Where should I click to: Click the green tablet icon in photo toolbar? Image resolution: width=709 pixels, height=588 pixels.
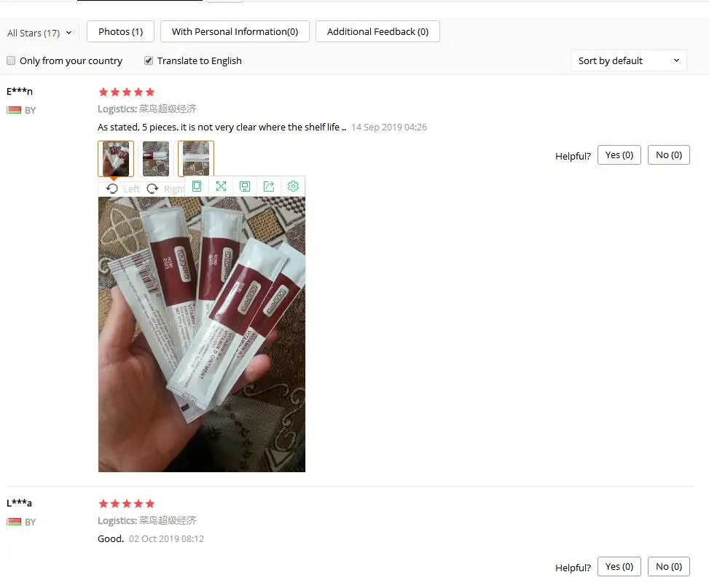(x=197, y=187)
